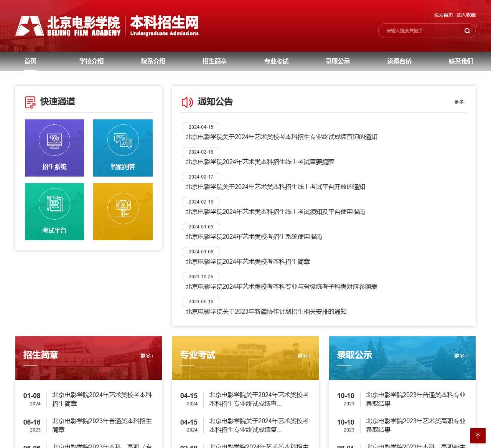Open notice 线上考试平台开放的通知
This screenshot has width=491, height=448.
pyautogui.click(x=275, y=187)
